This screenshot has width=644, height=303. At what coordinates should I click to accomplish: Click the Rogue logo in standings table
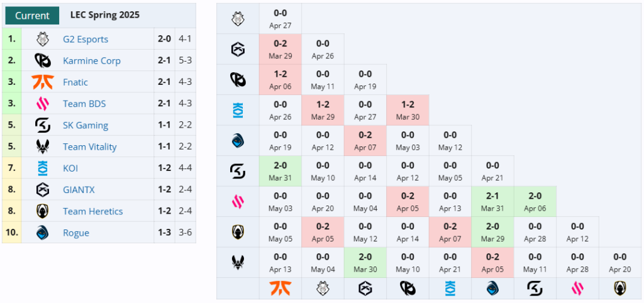click(x=43, y=233)
